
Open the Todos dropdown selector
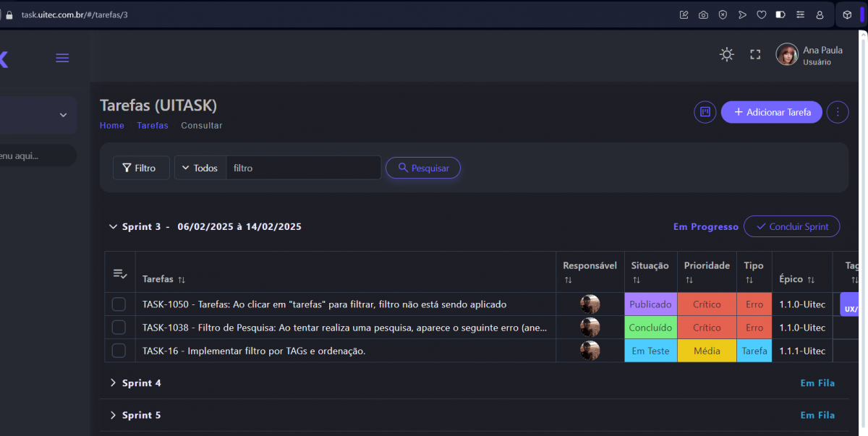(200, 168)
